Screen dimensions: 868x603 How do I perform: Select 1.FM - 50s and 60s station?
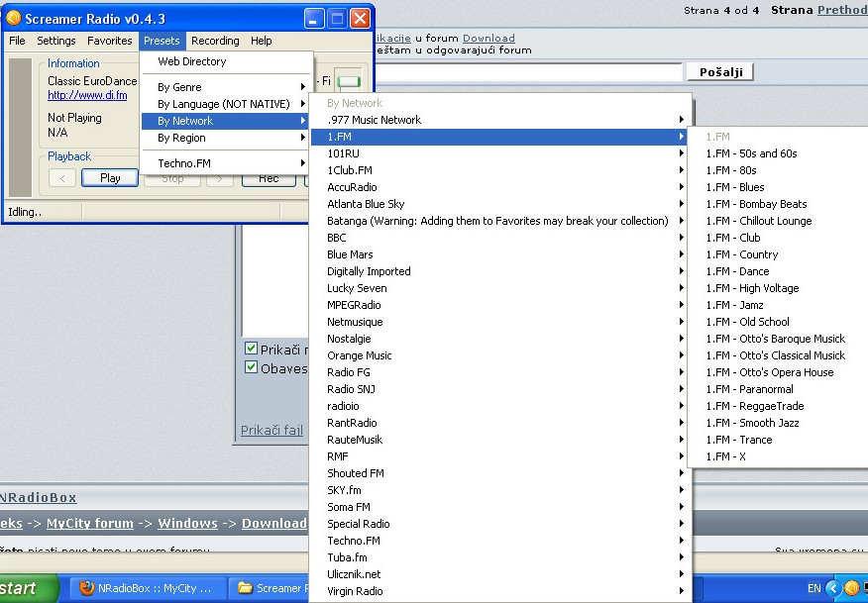tap(778, 153)
